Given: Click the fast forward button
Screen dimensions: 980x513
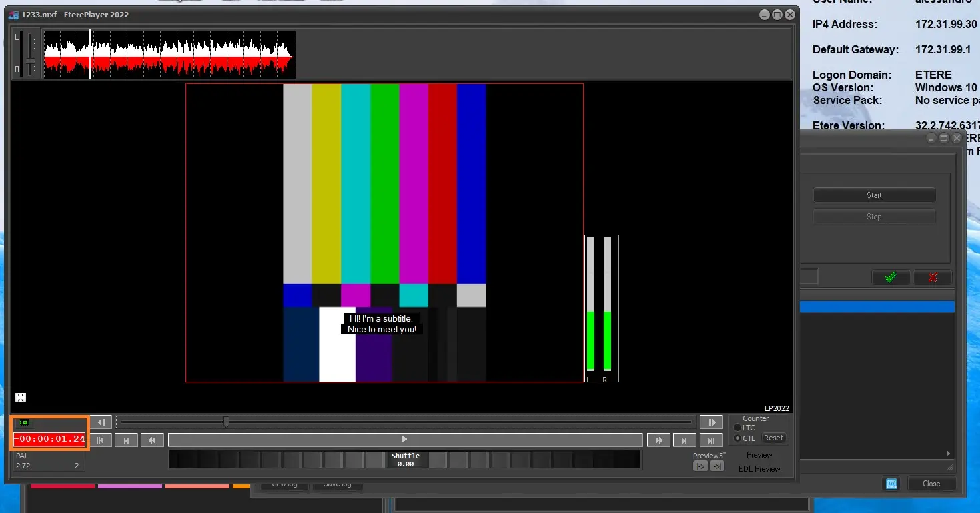Looking at the screenshot, I should (658, 440).
